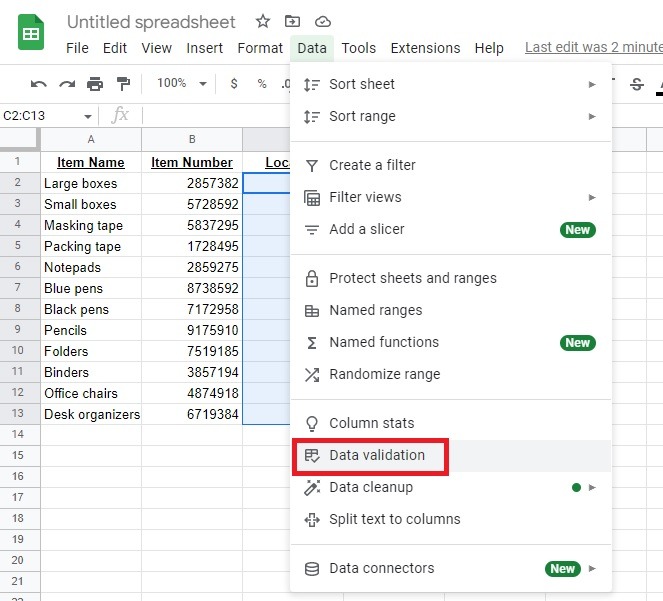
Task: Click the shuffle icon for Randomize range
Action: pyautogui.click(x=312, y=375)
